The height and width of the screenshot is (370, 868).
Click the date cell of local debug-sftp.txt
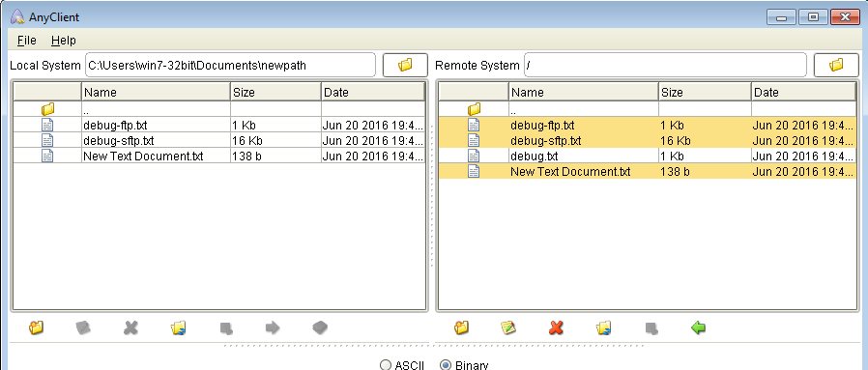(x=373, y=140)
